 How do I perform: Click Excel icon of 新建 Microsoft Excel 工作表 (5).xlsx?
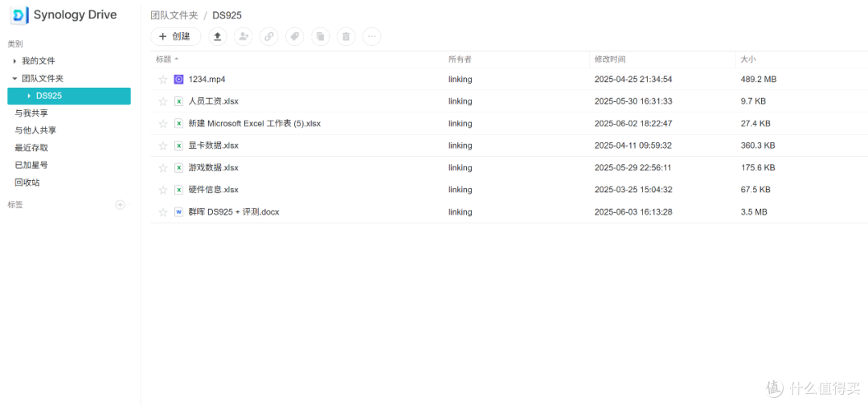tap(178, 124)
